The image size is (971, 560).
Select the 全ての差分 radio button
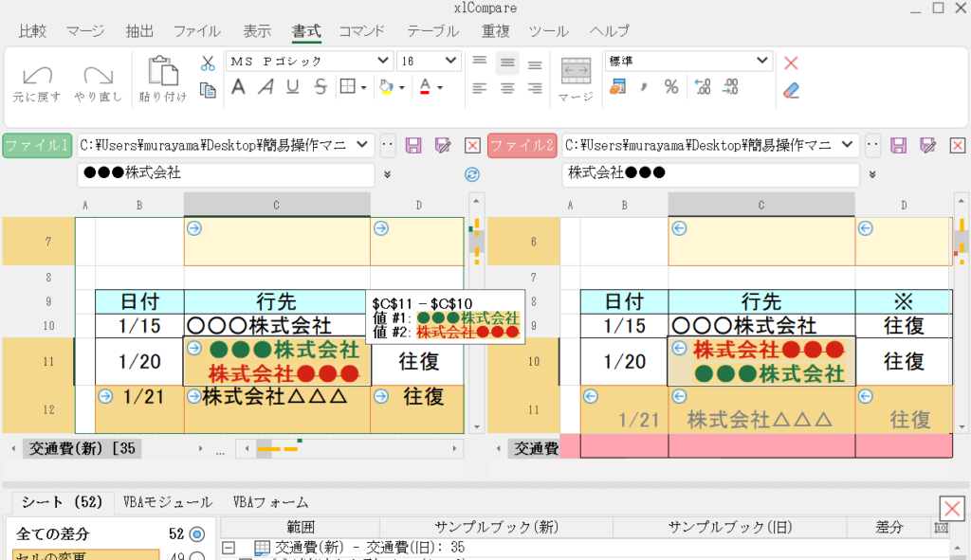tap(197, 533)
